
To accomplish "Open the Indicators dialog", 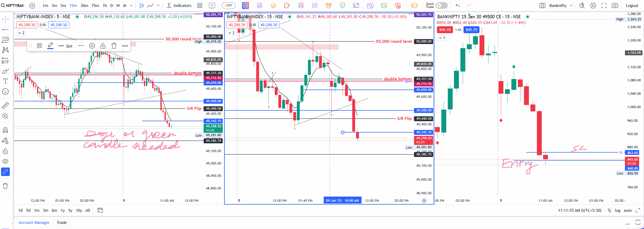I will coord(179,6).
